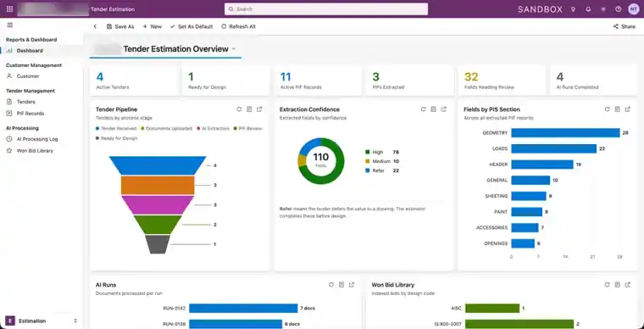This screenshot has width=644, height=329.
Task: Click the RUN-0142 bar
Action: pos(243,308)
